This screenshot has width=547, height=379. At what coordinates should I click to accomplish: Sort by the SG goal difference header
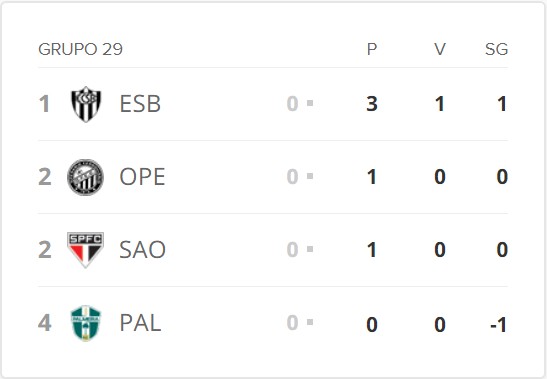(496, 49)
